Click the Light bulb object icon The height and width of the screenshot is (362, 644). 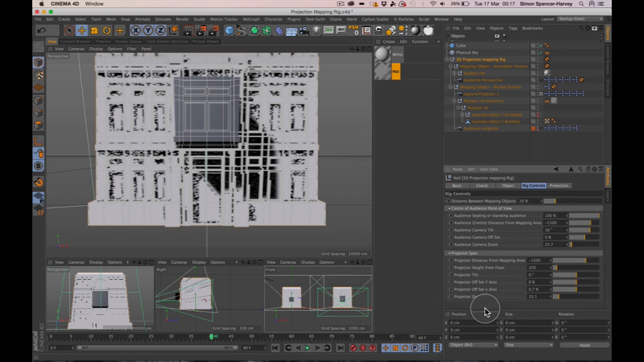(316, 31)
